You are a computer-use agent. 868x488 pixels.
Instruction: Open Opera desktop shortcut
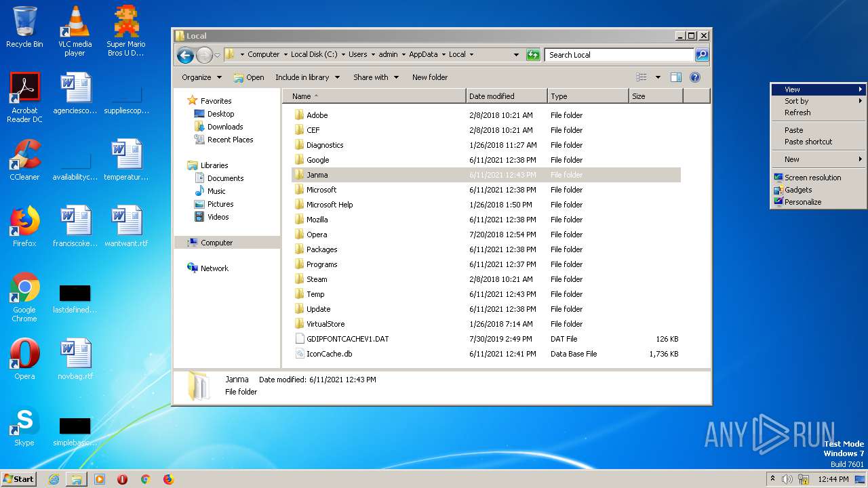[24, 360]
